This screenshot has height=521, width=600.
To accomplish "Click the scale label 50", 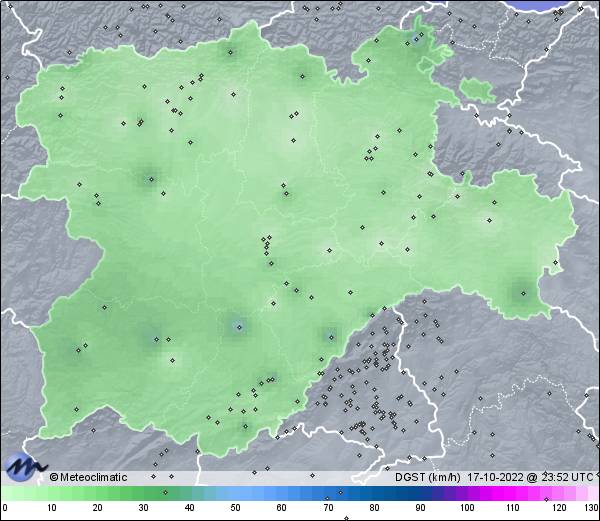I will 235,508.
